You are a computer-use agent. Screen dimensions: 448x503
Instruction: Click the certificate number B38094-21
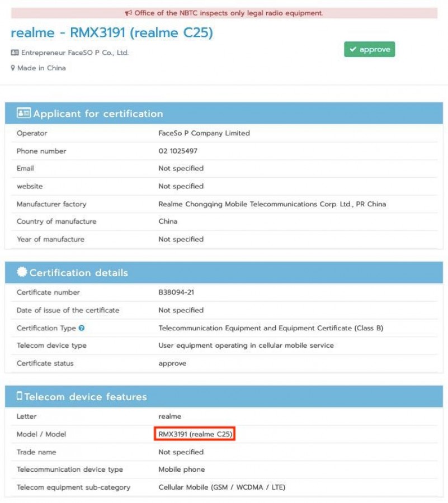(176, 292)
